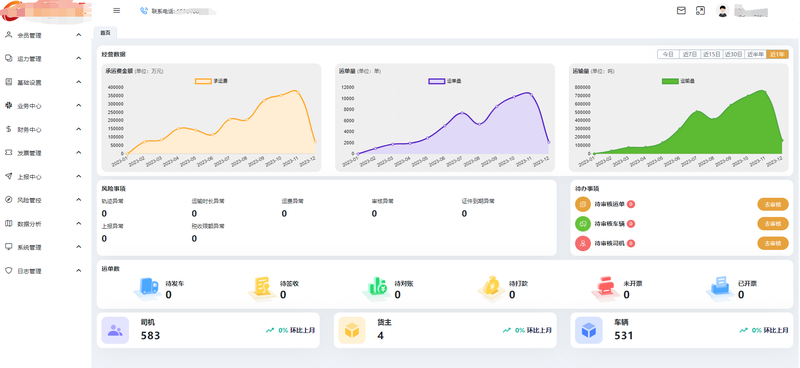Screen dimensions: 800x368
Task: Click the 发票管理 ticket icon
Action: pos(8,153)
